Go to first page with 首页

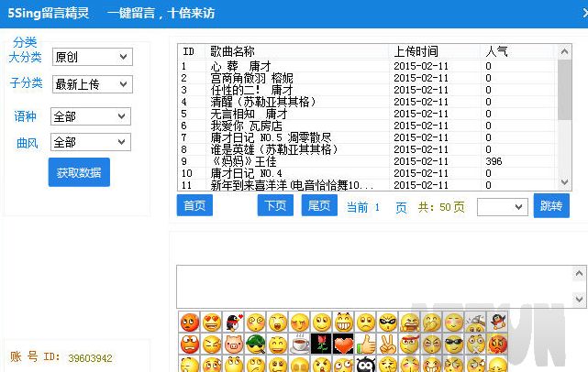pyautogui.click(x=194, y=205)
